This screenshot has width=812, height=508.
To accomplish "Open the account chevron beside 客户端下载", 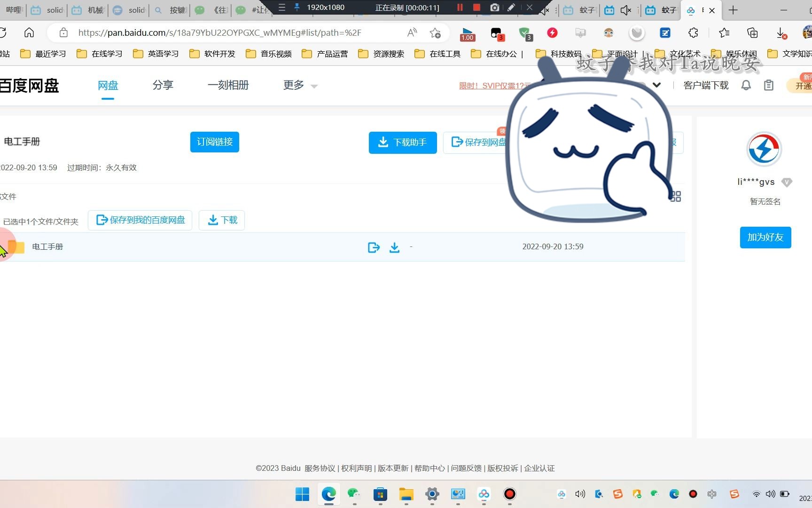I will click(x=656, y=85).
